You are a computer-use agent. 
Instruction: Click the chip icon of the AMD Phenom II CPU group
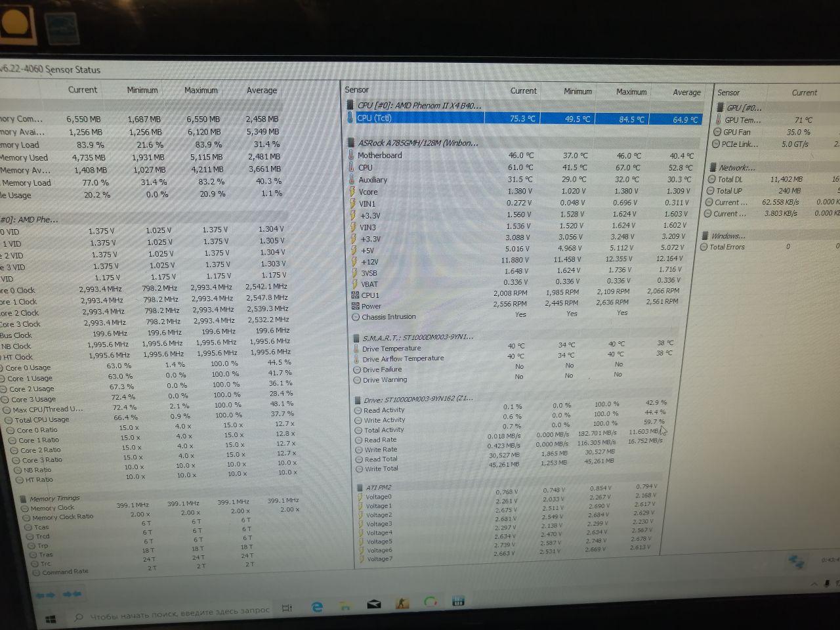click(x=350, y=105)
